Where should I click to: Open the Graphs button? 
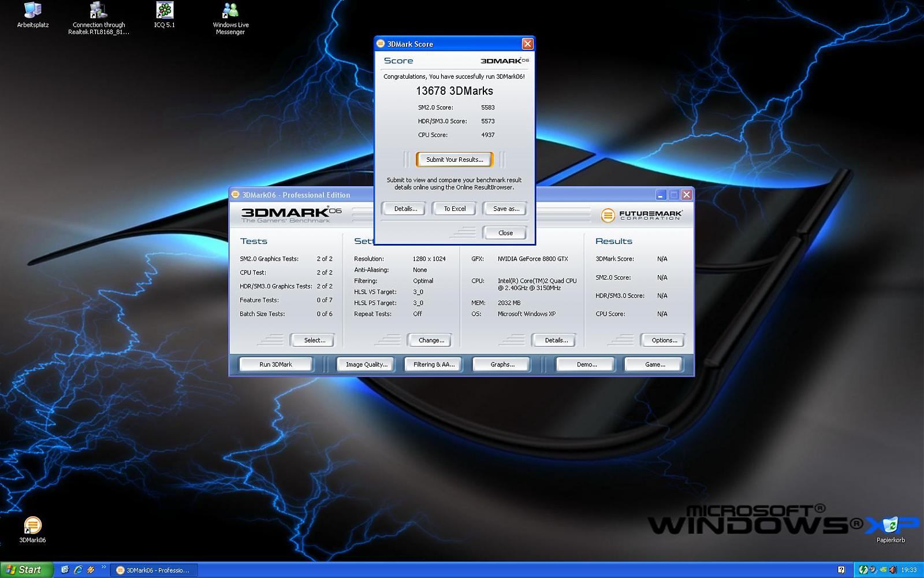tap(502, 365)
